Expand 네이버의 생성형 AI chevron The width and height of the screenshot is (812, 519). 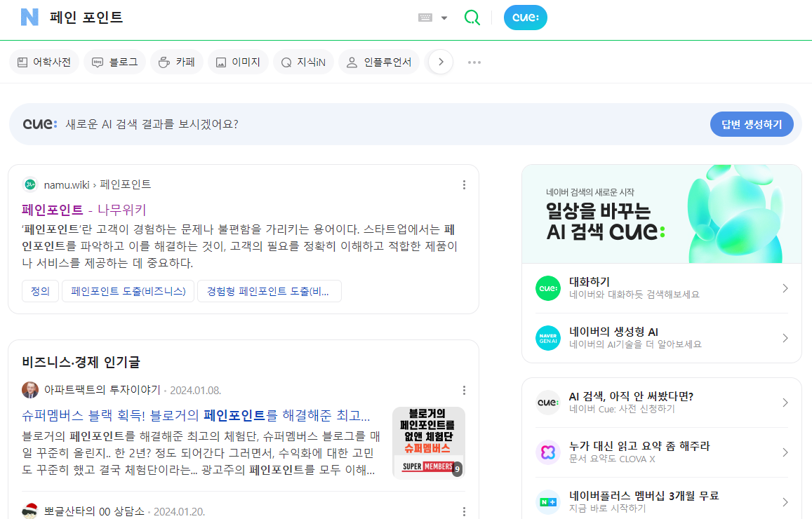pos(785,338)
